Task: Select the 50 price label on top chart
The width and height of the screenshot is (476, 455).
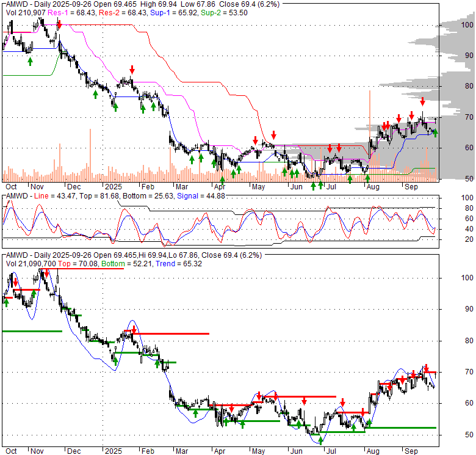Action: tap(469, 178)
